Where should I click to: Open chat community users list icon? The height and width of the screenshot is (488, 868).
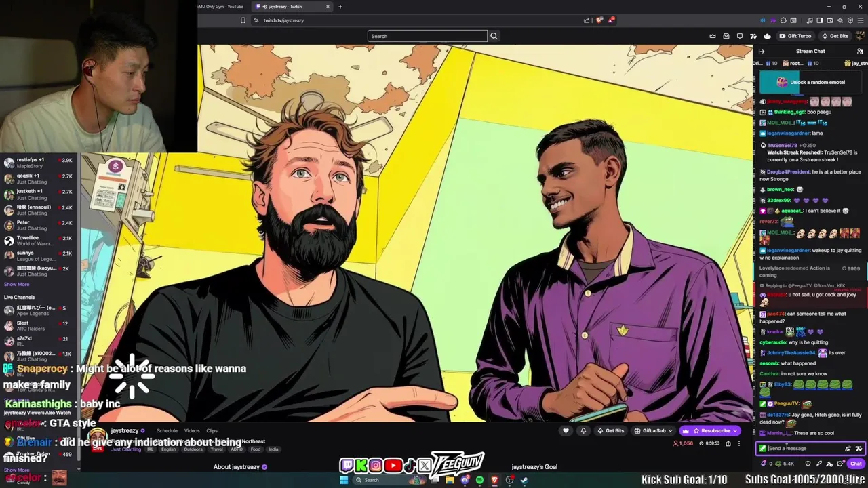[x=860, y=51]
